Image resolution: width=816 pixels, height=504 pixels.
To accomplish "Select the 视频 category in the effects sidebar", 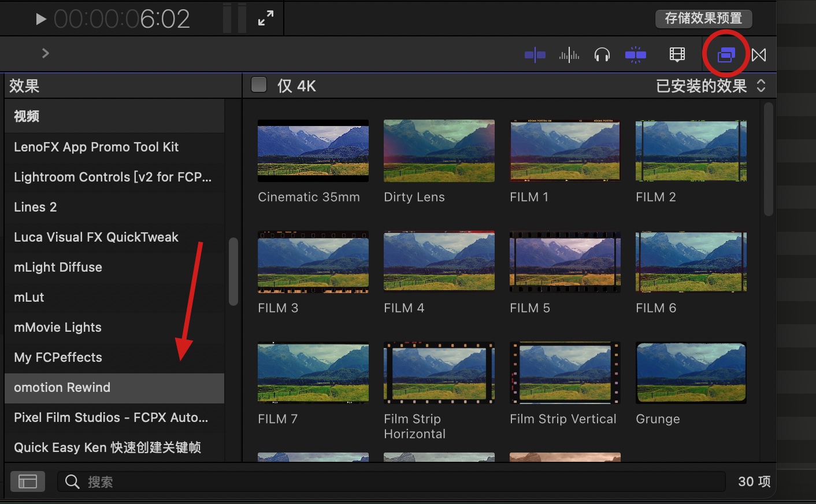I will 26,116.
